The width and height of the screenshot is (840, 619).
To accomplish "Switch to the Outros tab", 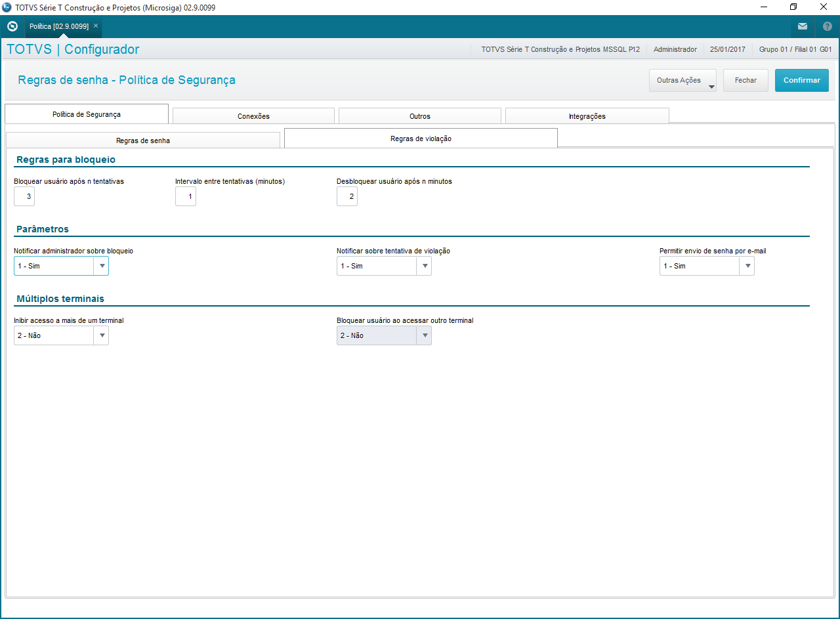I will [x=420, y=116].
